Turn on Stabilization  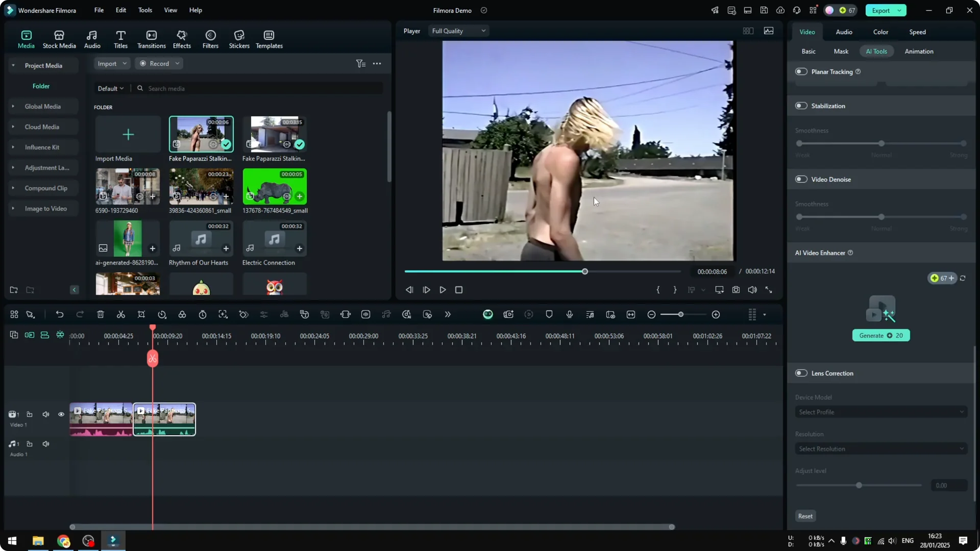click(800, 106)
